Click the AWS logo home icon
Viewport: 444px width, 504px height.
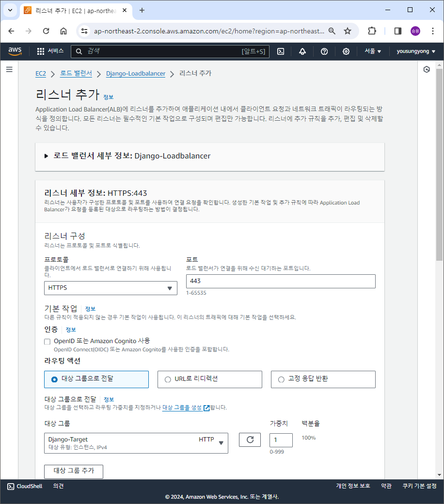pyautogui.click(x=15, y=51)
